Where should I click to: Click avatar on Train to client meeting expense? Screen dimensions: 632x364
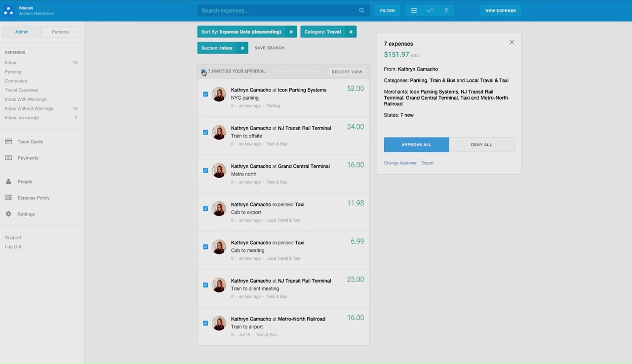click(219, 285)
